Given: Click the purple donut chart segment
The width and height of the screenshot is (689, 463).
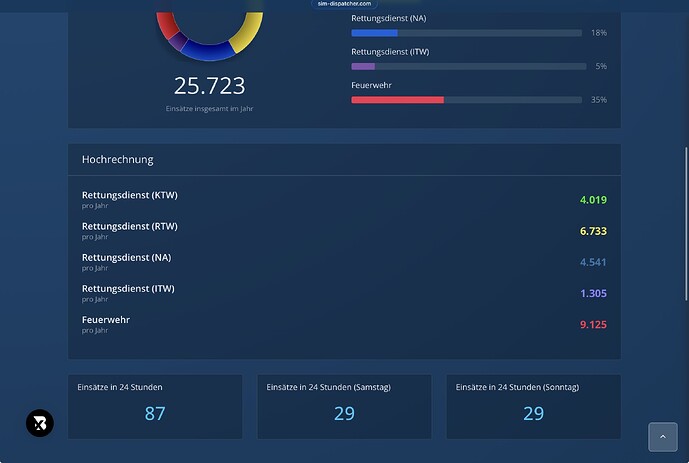Looking at the screenshot, I should pos(178,41).
